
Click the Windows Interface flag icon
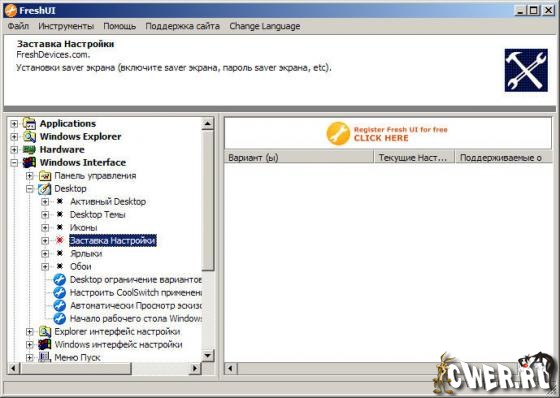(x=29, y=163)
